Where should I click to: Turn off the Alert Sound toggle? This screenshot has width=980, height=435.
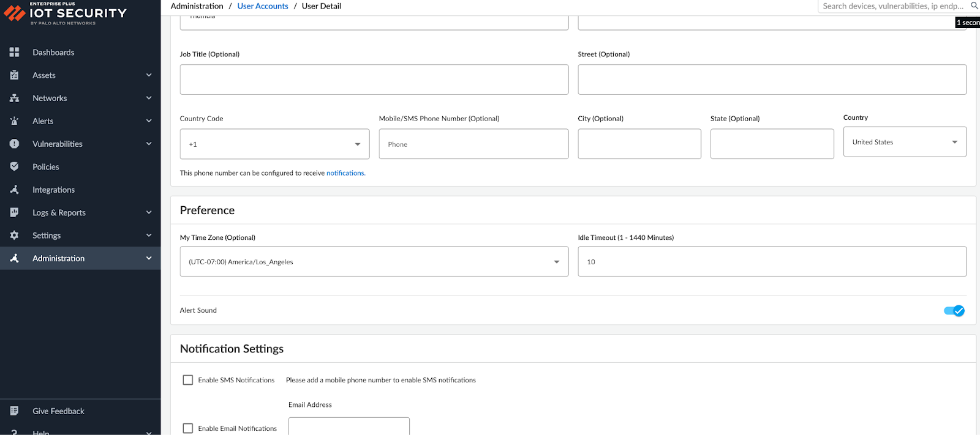click(954, 311)
